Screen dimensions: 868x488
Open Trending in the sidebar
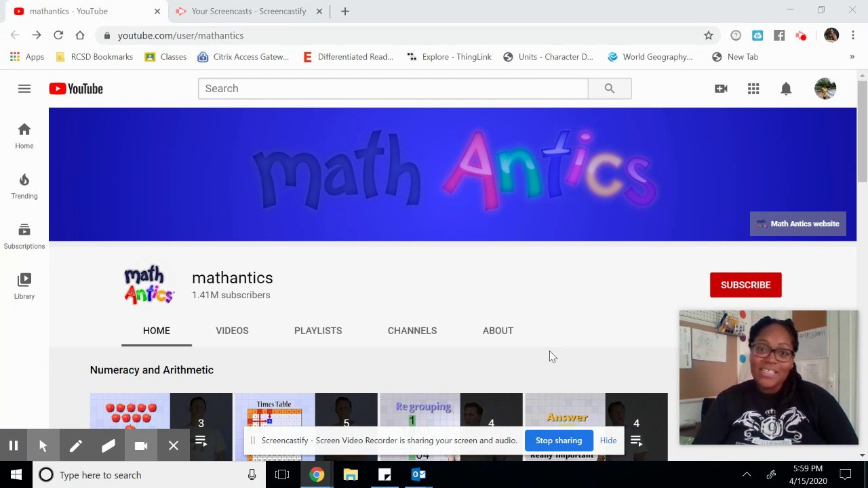point(24,186)
